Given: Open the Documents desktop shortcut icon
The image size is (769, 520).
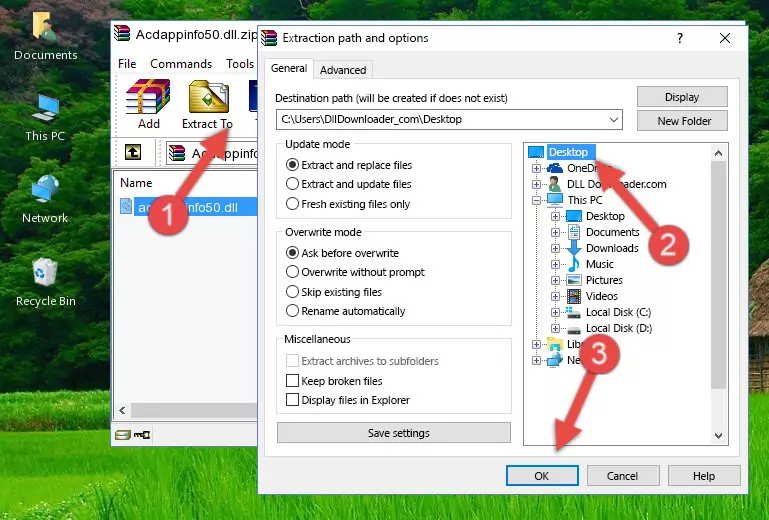Looking at the screenshot, I should point(45,26).
